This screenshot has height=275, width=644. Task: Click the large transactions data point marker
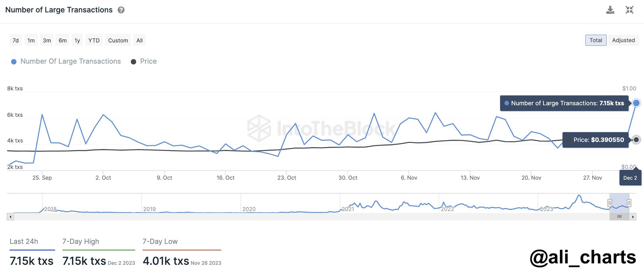pyautogui.click(x=636, y=103)
